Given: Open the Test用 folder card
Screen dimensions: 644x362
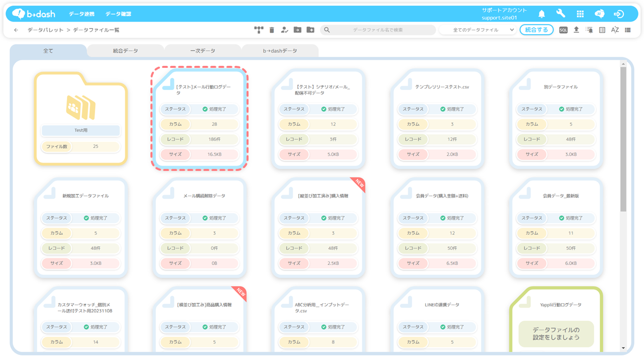Looking at the screenshot, I should (80, 118).
